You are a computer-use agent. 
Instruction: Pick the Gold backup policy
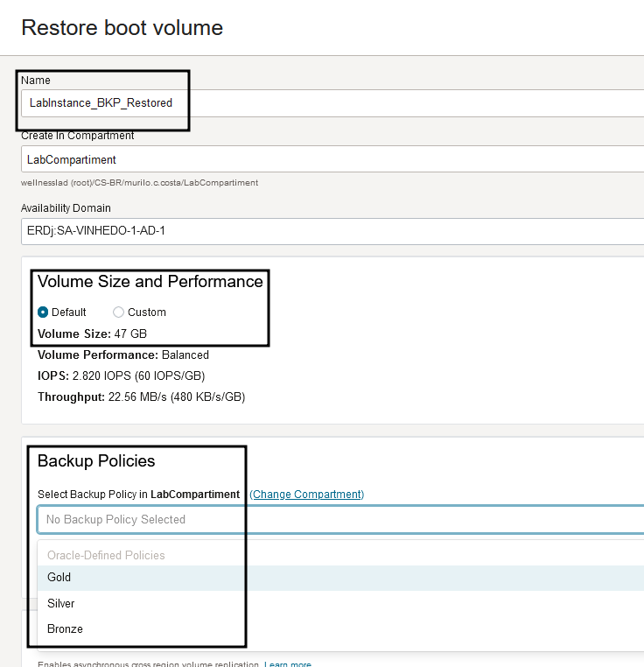(x=59, y=578)
